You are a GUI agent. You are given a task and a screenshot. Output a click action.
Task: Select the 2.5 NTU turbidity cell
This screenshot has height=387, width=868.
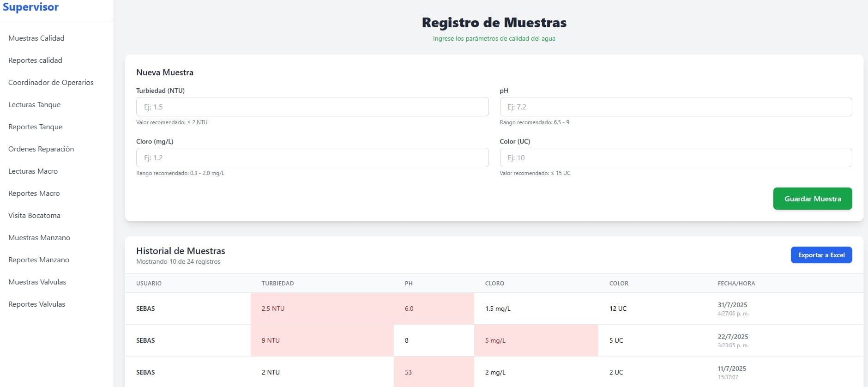(x=322, y=308)
